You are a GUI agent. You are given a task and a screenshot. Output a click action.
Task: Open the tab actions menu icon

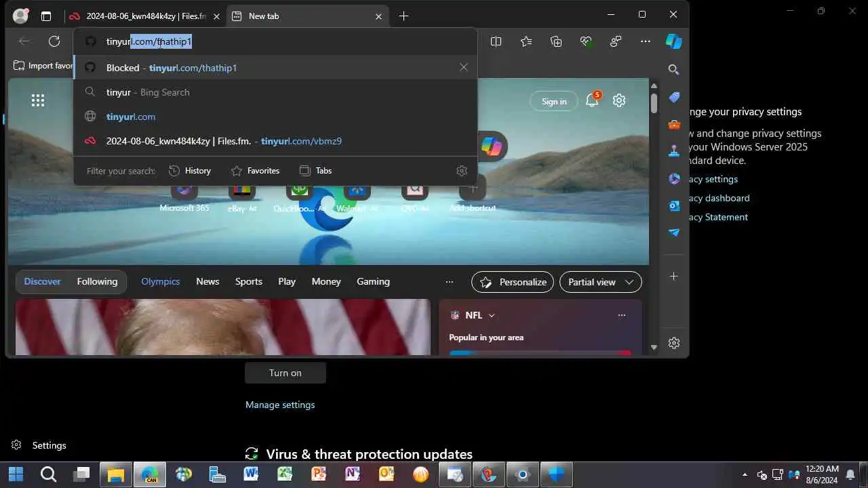click(46, 16)
